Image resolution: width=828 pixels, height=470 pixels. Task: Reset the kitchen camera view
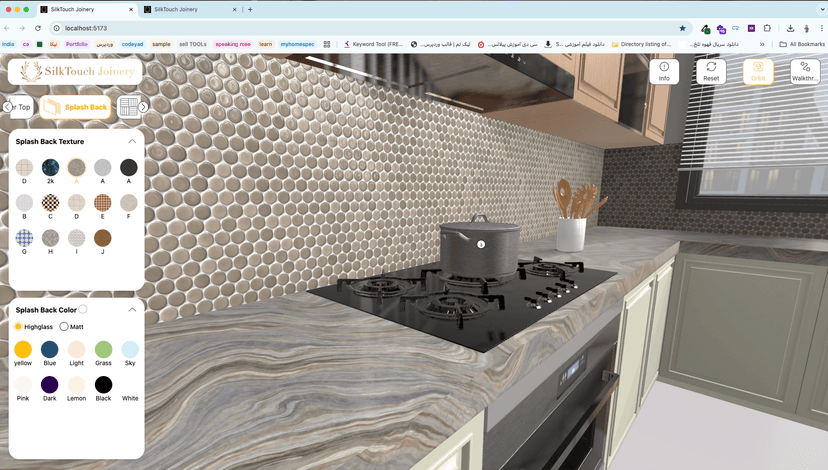[x=711, y=71]
